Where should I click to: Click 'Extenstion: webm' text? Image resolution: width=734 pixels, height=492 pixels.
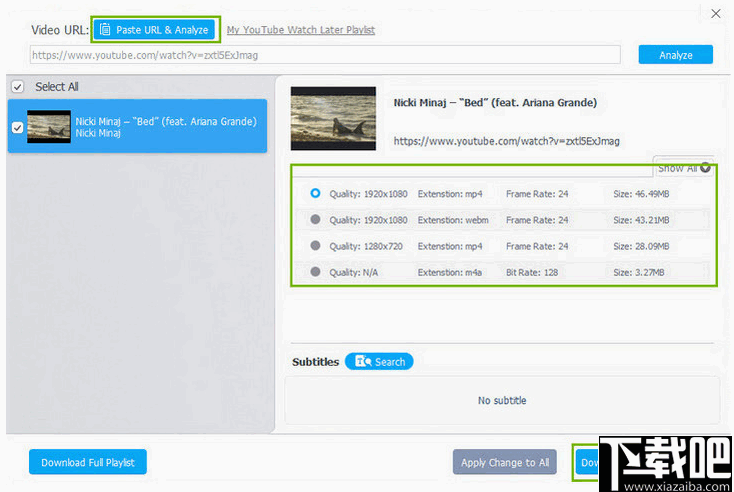[453, 220]
